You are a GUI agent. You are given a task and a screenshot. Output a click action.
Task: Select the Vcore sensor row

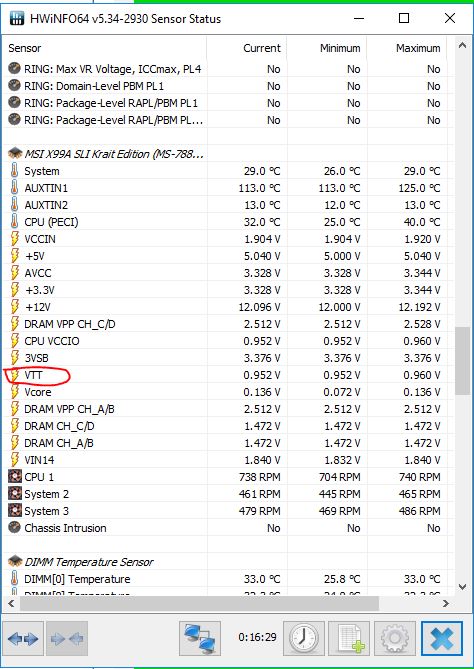tap(224, 392)
